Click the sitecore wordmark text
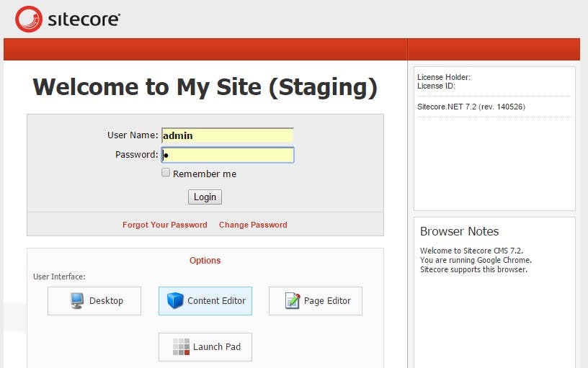The width and height of the screenshot is (588, 368). (84, 19)
